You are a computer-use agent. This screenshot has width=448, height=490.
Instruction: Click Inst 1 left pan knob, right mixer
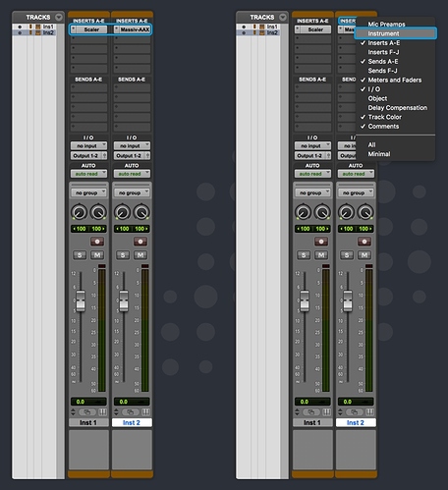click(x=304, y=212)
